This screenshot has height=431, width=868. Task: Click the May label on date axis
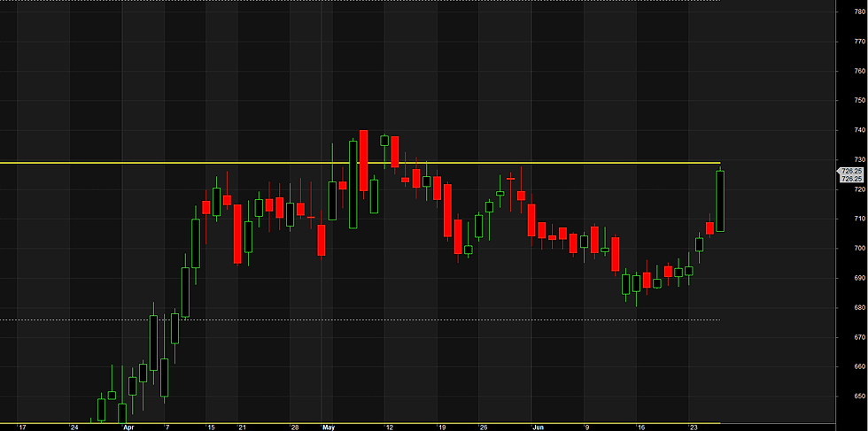coord(329,427)
